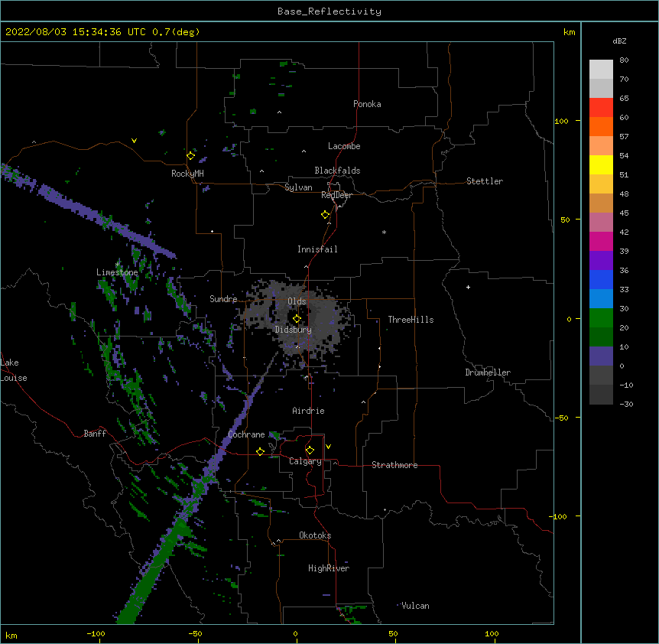This screenshot has height=644, width=659.
Task: Click the Stettler label
Action: (x=485, y=181)
